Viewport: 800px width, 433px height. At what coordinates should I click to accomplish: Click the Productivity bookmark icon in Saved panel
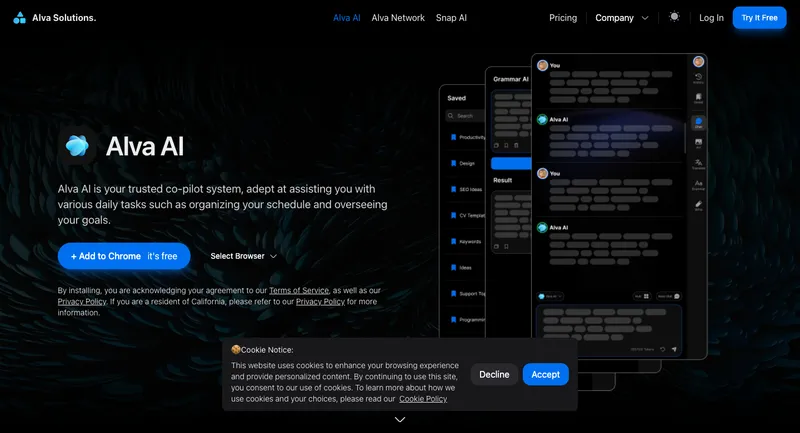pos(453,137)
